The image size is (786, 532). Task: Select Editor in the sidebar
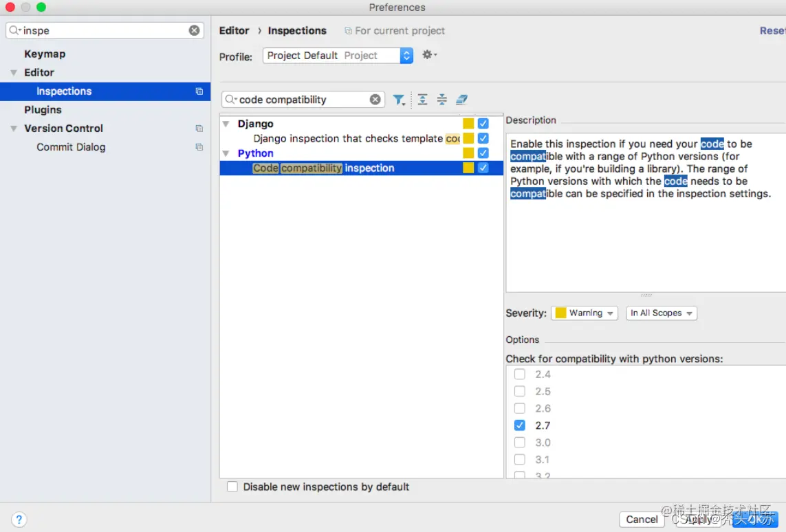(39, 72)
